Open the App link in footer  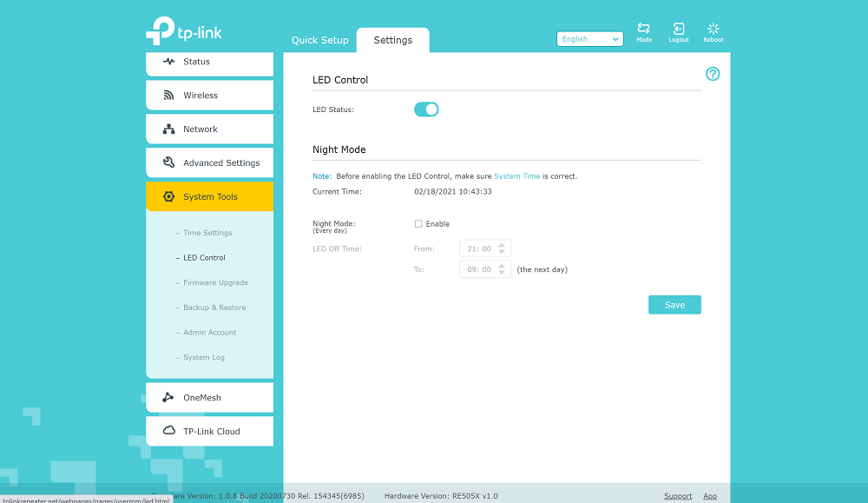click(x=710, y=496)
